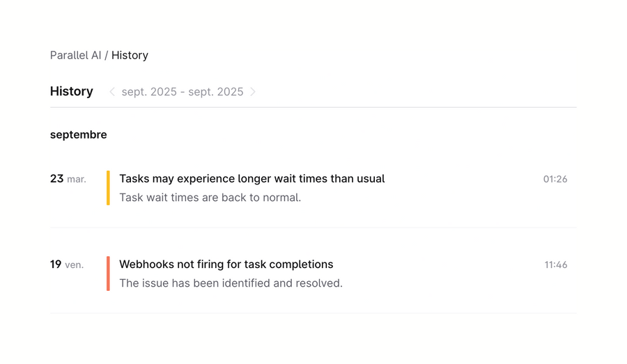Image resolution: width=627 pixels, height=364 pixels.
Task: Open the longer wait times incident
Action: click(x=251, y=179)
